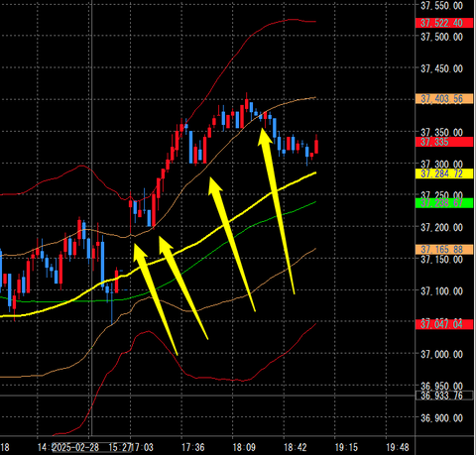This screenshot has height=455, width=476.
Task: Click the 37,403.56 orange price label
Action: tap(444, 99)
